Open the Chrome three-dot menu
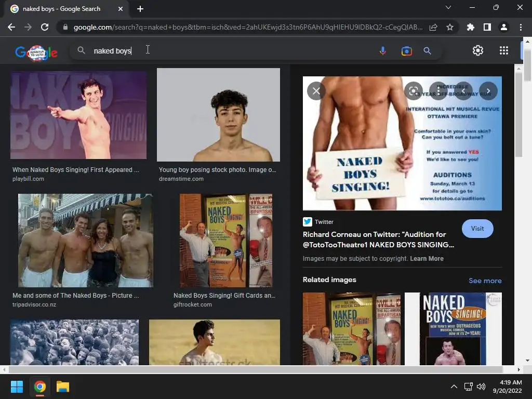Viewport: 532px width, 399px height. pos(521,27)
